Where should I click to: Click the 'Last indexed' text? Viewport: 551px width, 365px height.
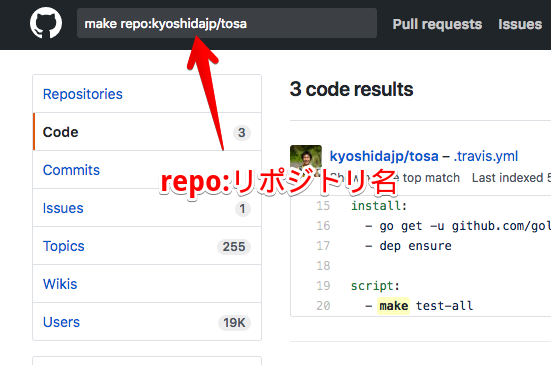[x=507, y=178]
